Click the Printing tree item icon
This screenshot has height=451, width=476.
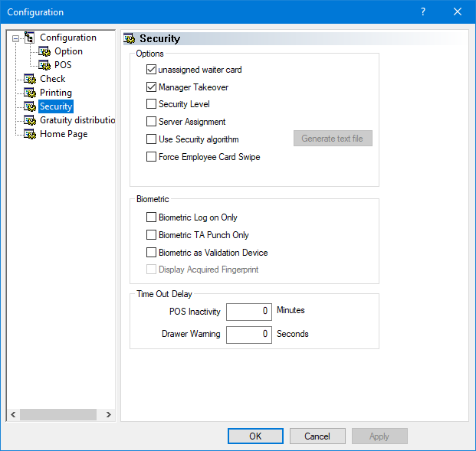(30, 93)
